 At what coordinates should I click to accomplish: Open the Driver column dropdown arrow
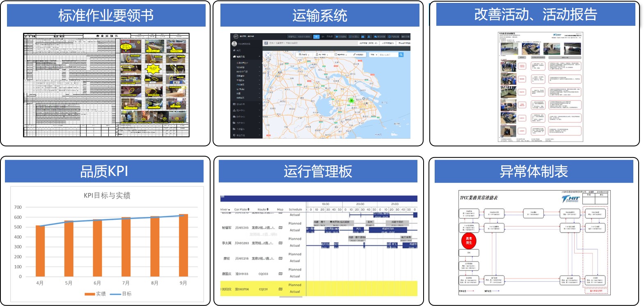[x=229, y=210]
